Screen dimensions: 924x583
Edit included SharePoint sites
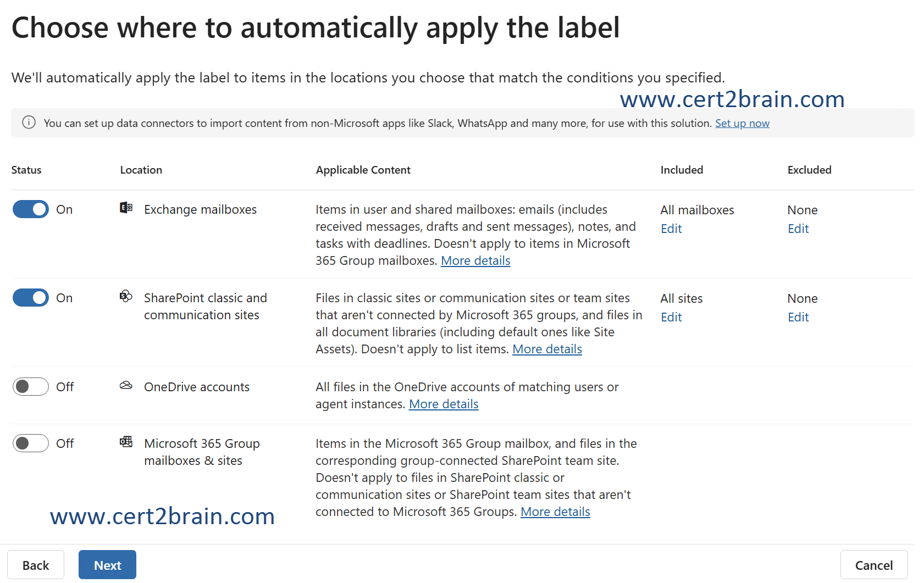pyautogui.click(x=671, y=318)
